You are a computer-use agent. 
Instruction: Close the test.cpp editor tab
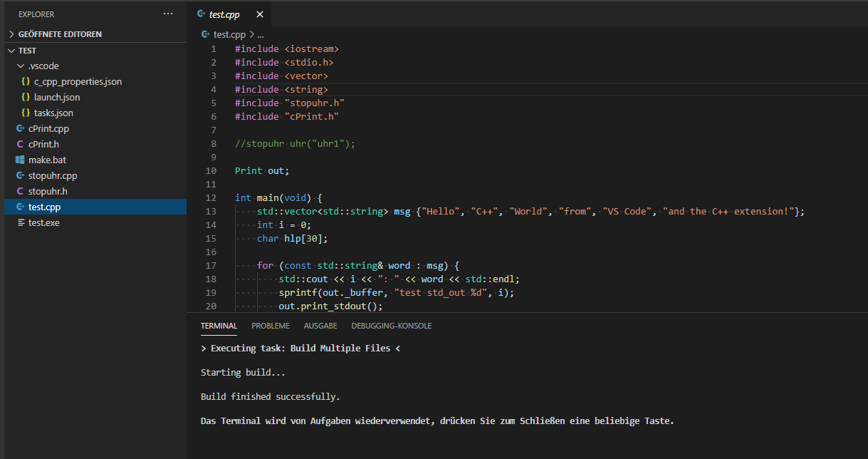point(259,14)
